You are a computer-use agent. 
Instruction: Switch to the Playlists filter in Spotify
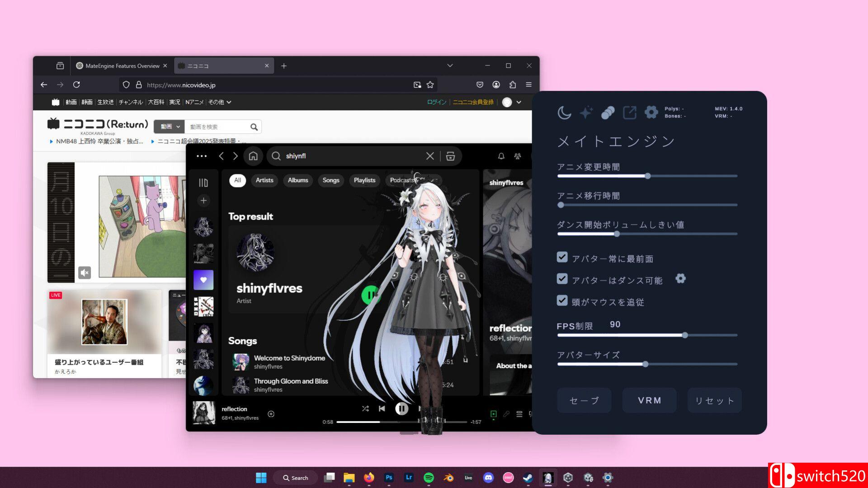[x=364, y=180]
